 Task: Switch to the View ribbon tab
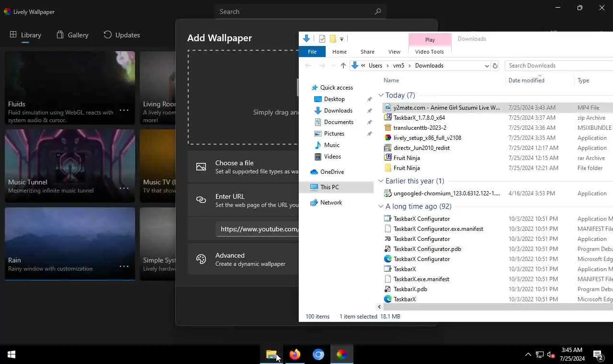coord(394,52)
